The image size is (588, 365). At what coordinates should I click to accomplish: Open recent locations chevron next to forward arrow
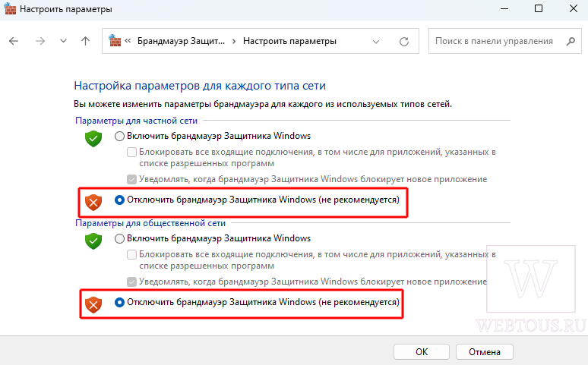63,41
